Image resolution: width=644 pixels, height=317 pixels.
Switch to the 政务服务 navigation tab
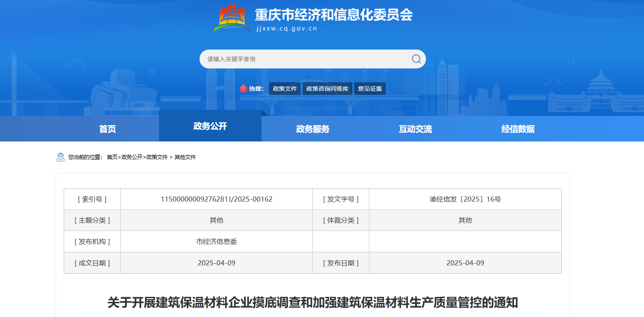(x=313, y=129)
